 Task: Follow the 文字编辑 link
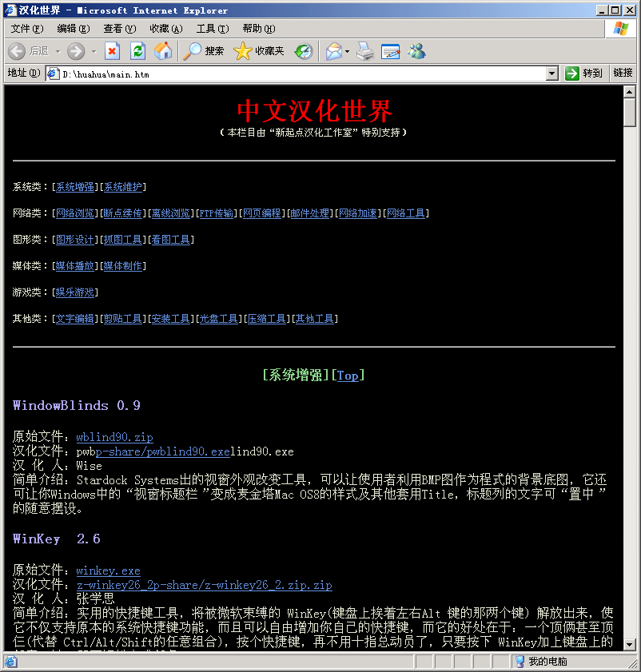(x=75, y=319)
